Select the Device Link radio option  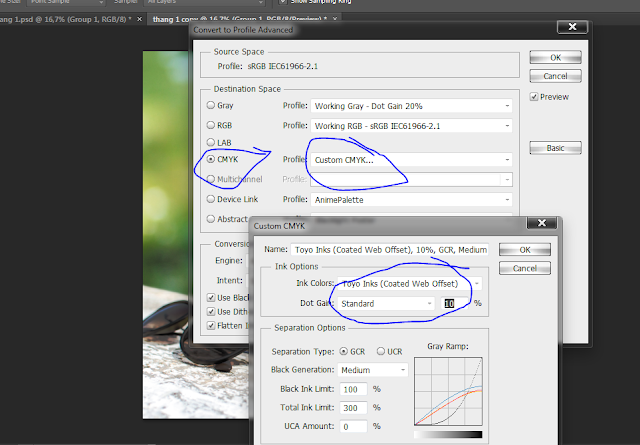(211, 199)
